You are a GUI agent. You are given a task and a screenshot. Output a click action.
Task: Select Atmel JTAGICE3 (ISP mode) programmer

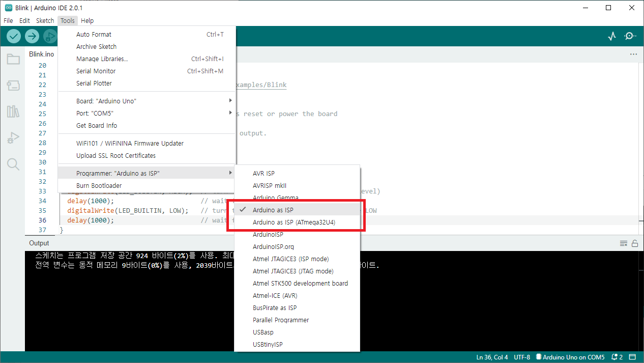[297, 259]
